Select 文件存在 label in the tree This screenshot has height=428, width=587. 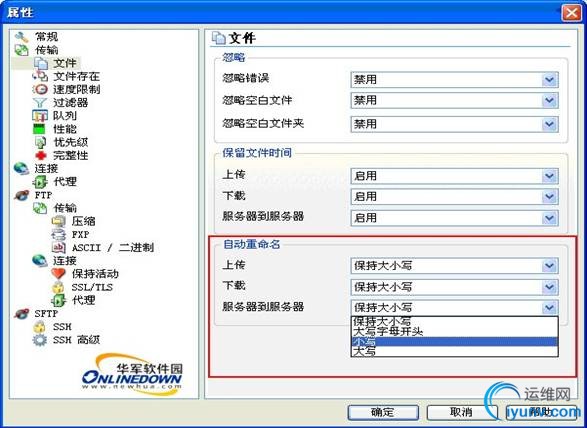coord(76,76)
